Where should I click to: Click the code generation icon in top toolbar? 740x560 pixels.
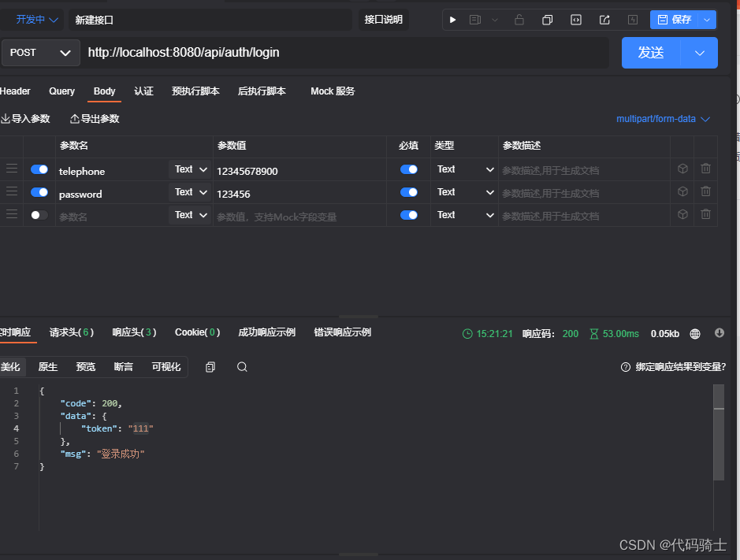tap(576, 20)
